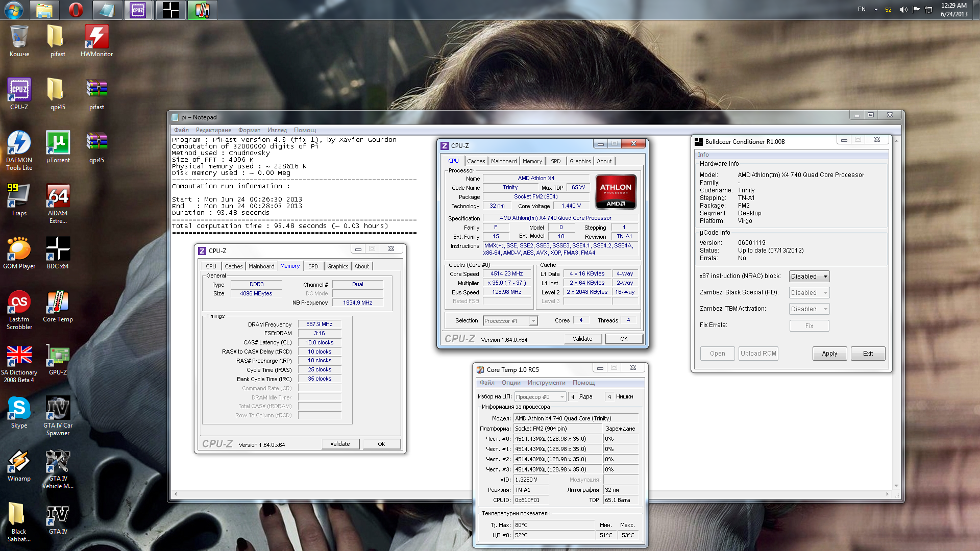The height and width of the screenshot is (551, 980).
Task: Click Exit in Bulldozer Conditioner
Action: 868,353
